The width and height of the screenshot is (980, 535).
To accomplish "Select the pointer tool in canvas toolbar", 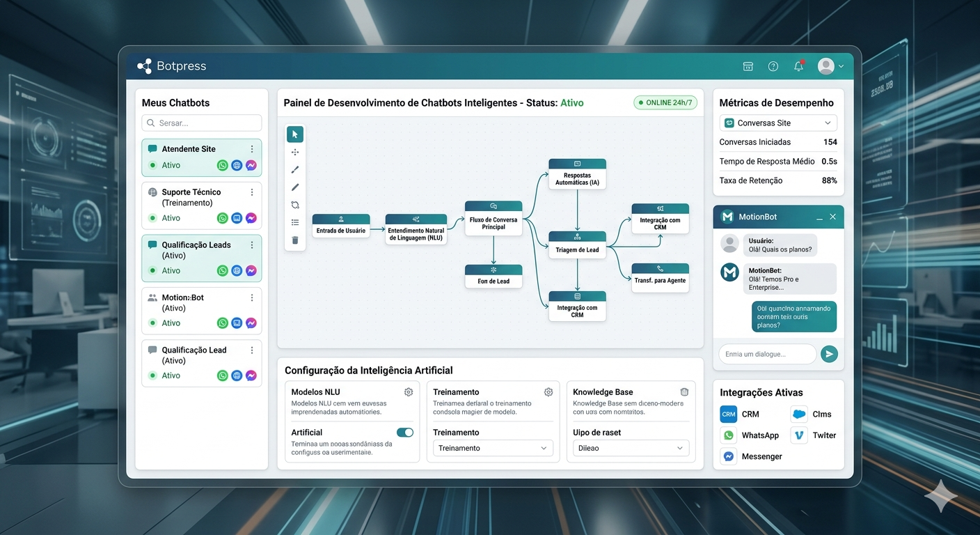I will pos(295,134).
